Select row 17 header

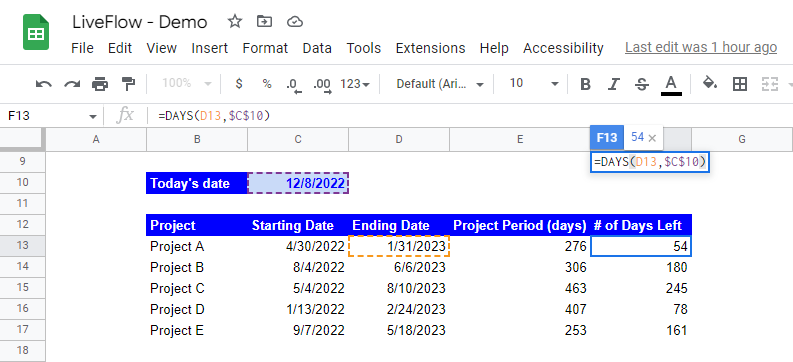click(x=22, y=330)
